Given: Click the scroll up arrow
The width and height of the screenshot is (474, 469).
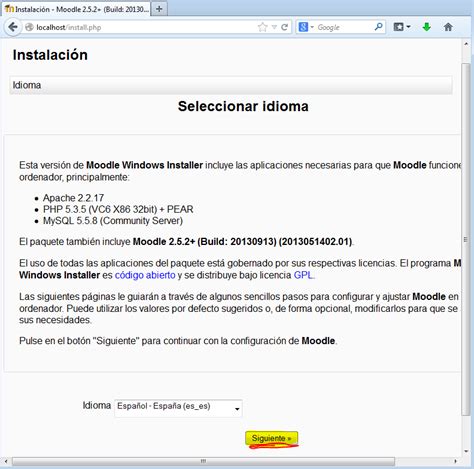Looking at the screenshot, I should point(466,44).
